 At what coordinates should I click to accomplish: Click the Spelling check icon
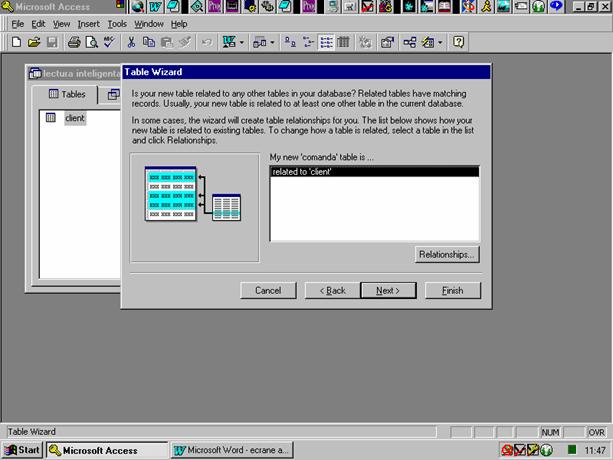pos(108,42)
